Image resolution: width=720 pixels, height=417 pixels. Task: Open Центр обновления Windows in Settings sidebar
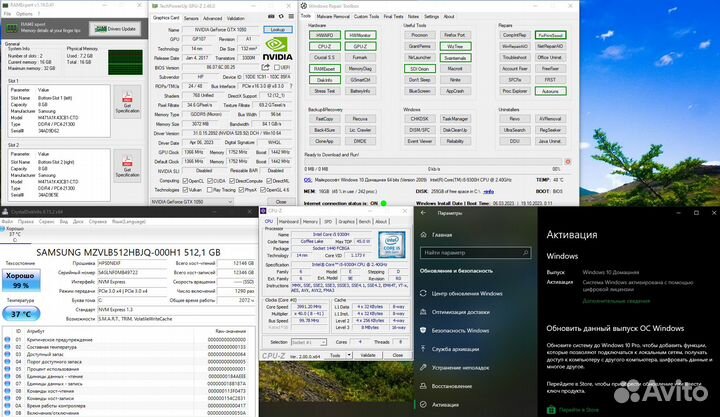tap(467, 293)
